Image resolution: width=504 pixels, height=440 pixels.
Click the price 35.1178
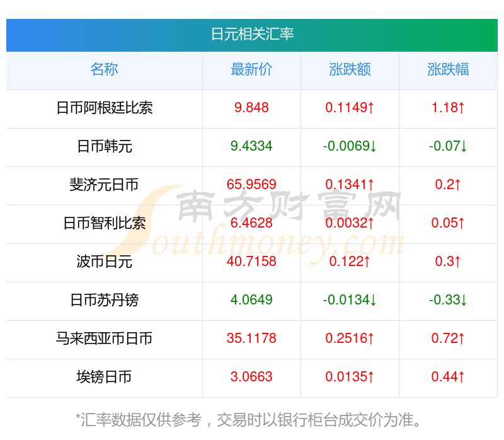[251, 338]
